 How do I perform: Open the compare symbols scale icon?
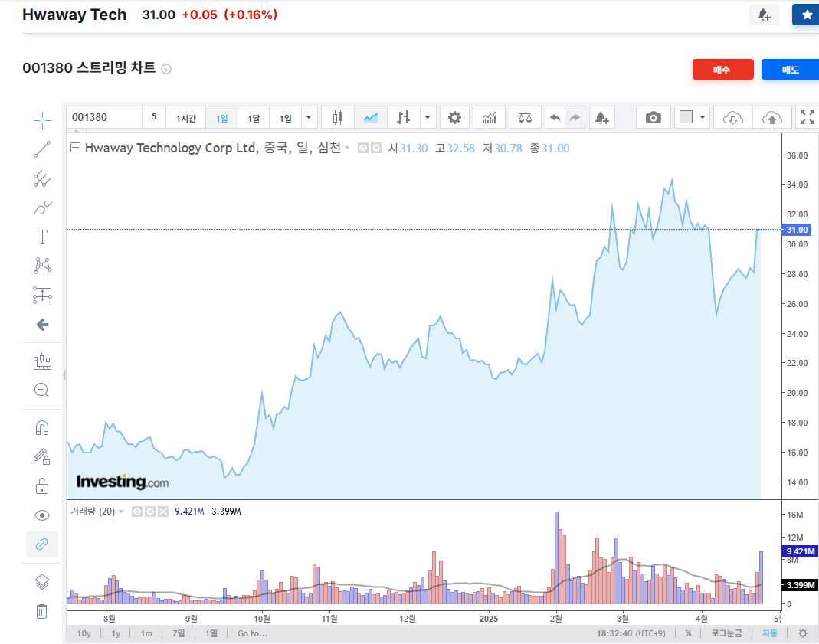(525, 117)
